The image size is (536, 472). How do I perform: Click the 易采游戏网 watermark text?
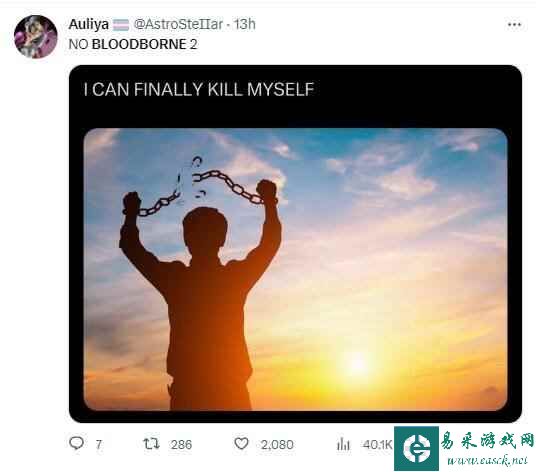point(487,440)
